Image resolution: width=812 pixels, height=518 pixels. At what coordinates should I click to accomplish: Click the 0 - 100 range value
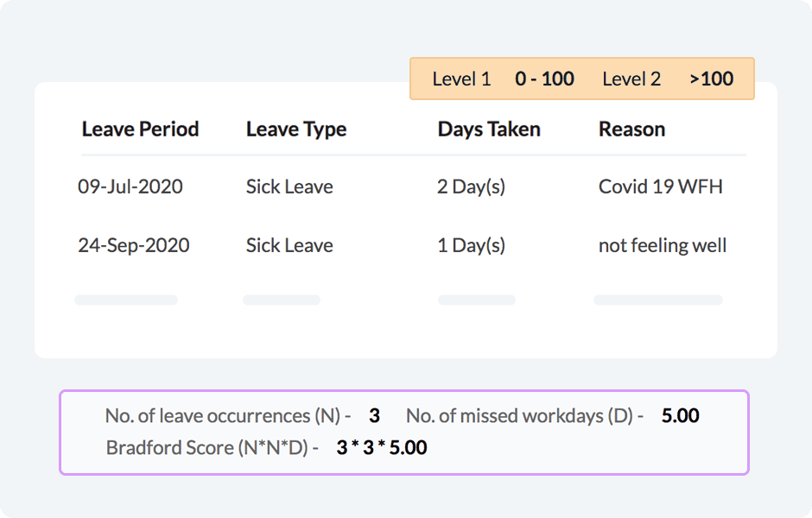pyautogui.click(x=544, y=79)
